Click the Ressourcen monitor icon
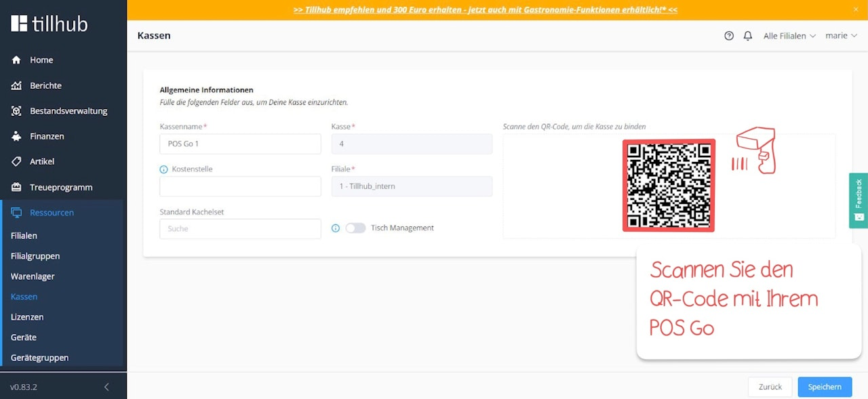This screenshot has width=868, height=399. point(17,213)
